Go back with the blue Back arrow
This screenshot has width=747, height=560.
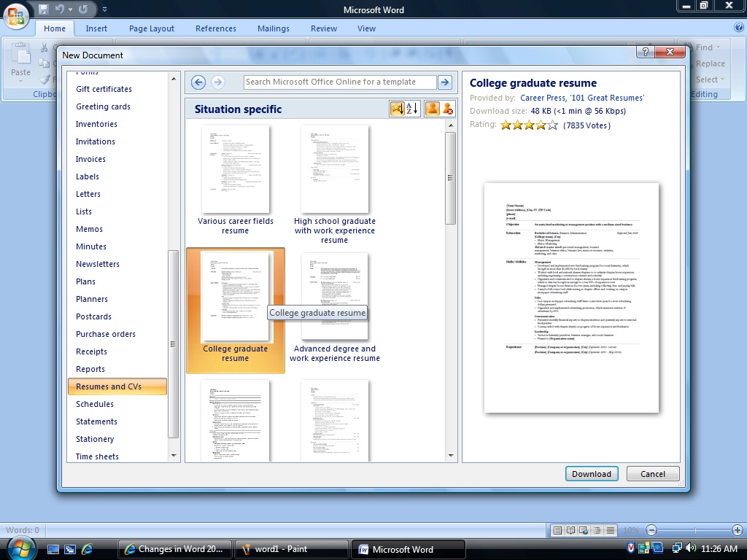(x=198, y=82)
